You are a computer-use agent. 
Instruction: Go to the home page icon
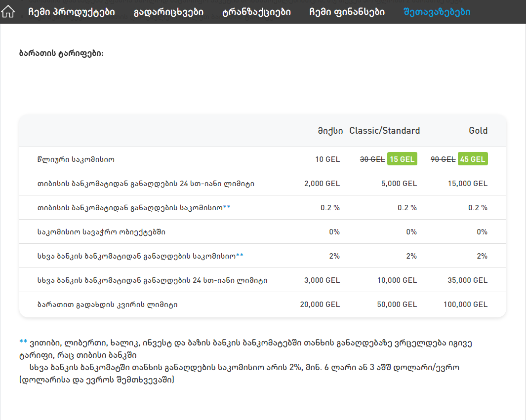tap(8, 12)
